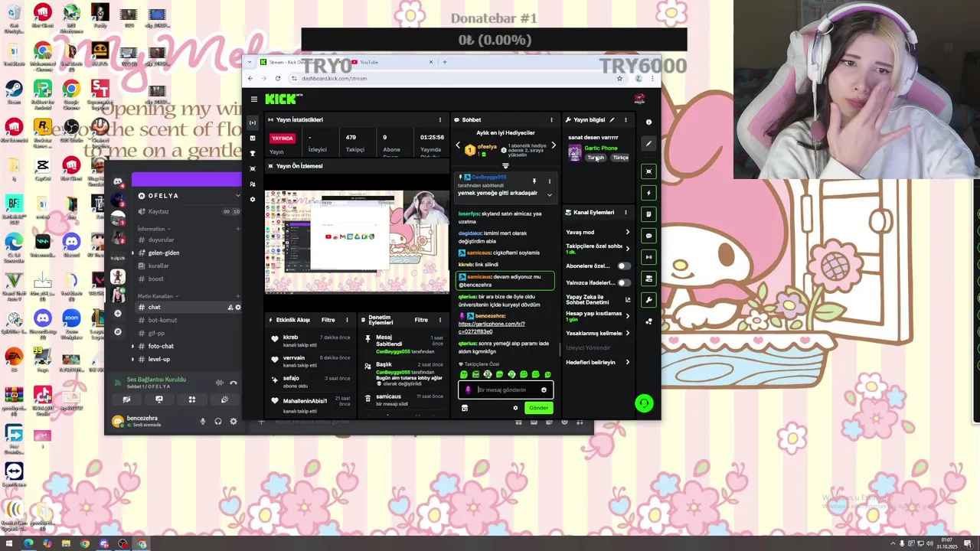Collapse Metin Kanalları category in Discord
This screenshot has height=551, width=980.
(x=158, y=296)
